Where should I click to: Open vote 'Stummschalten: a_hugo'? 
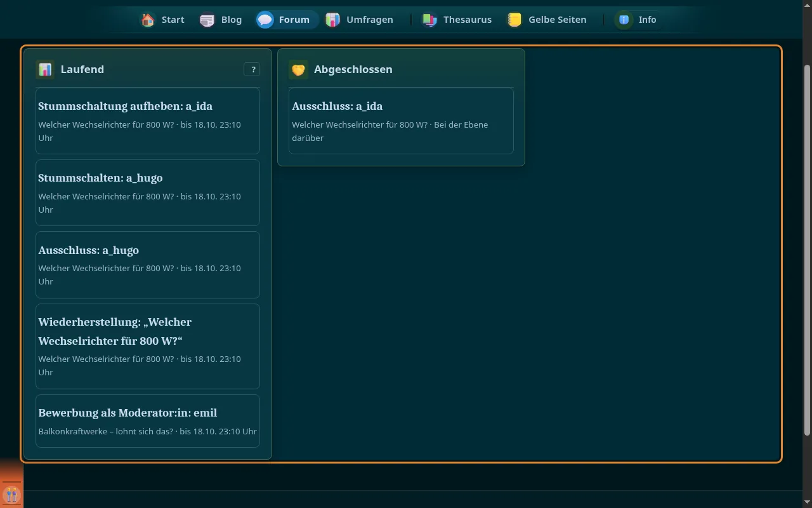(x=148, y=192)
